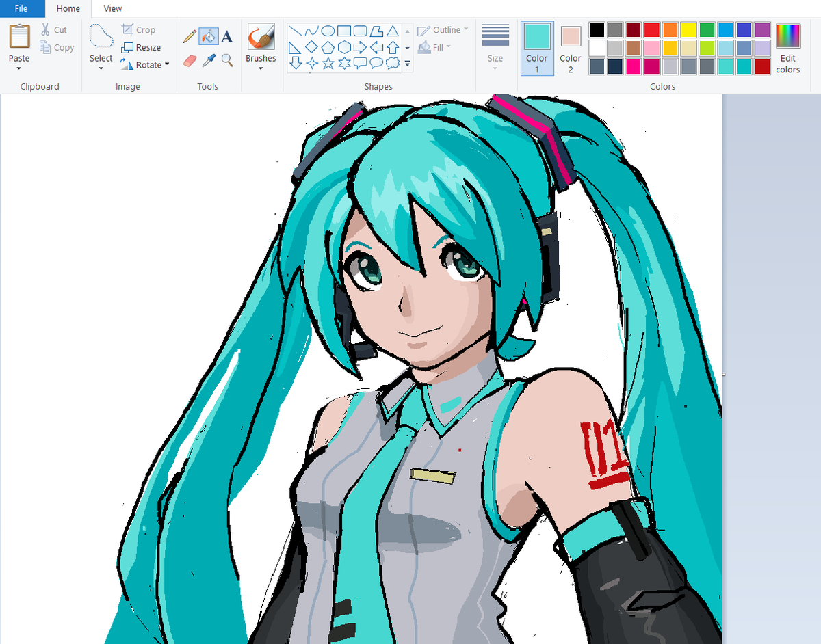This screenshot has height=644, width=821.
Task: Activate the Color 1 foreground selector
Action: point(537,48)
